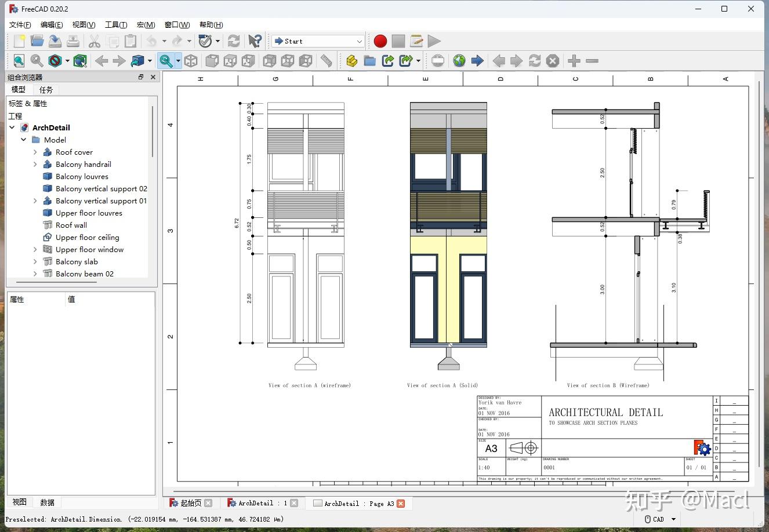Close the 组合浏览器 panel

[x=153, y=76]
